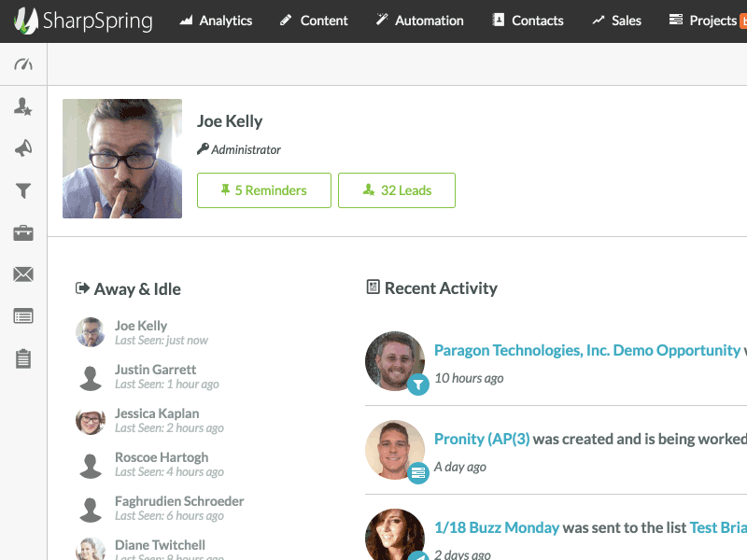Click Faghrudien Schroeder's placeholder avatar
The height and width of the screenshot is (560, 747).
(91, 509)
